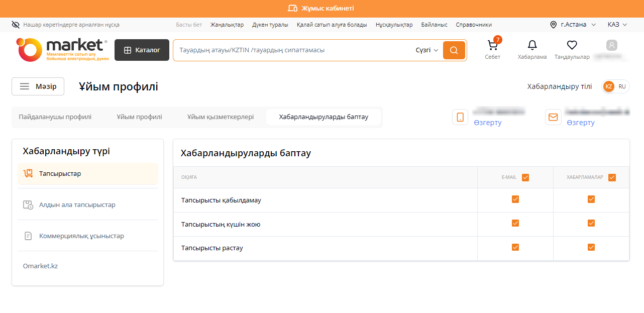Toggle the E-MAIL header select-all checkbox
Viewport: 644px width, 313px height.
[x=525, y=177]
